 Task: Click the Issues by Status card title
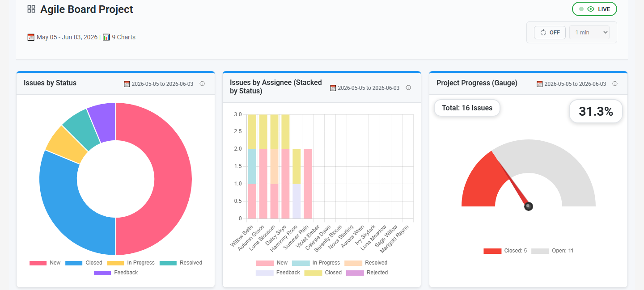click(50, 83)
